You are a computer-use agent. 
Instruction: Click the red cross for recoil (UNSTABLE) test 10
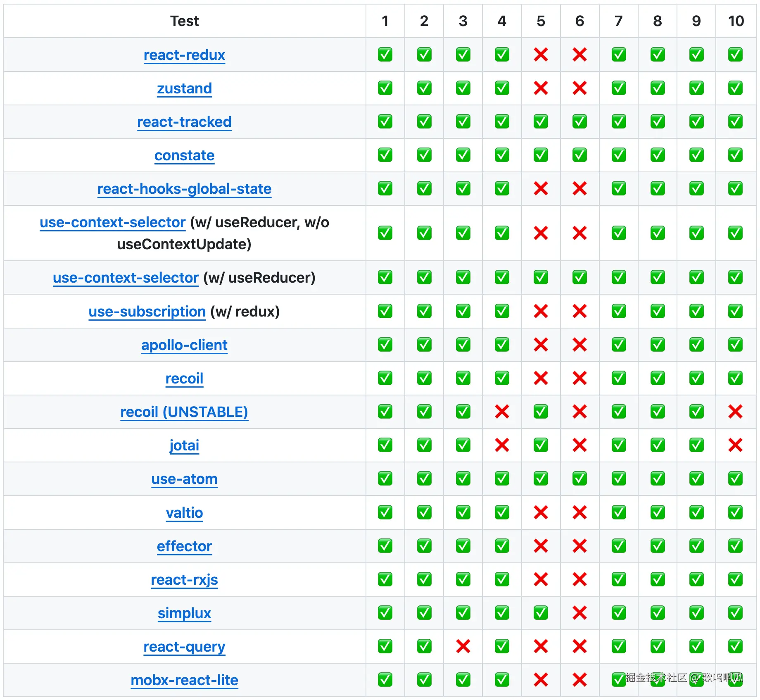(x=735, y=412)
